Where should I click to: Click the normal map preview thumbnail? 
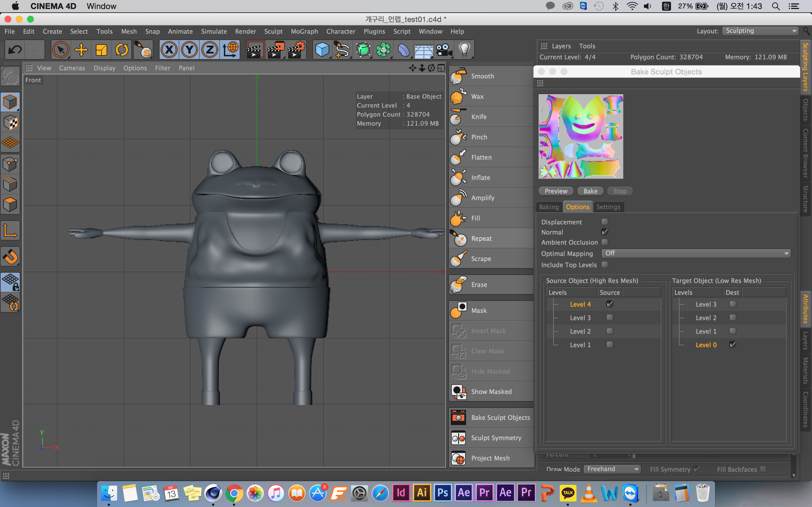point(581,137)
